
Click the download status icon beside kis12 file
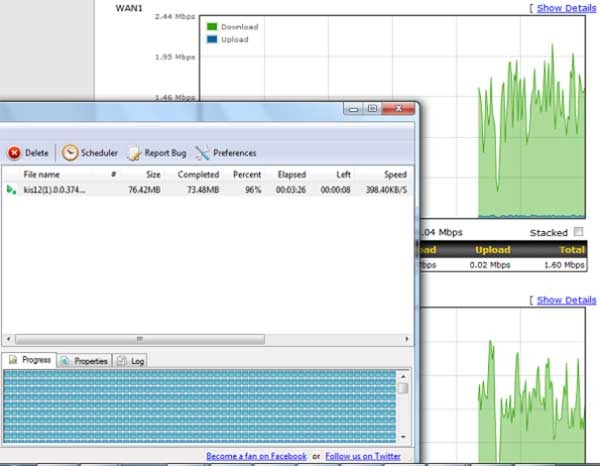(11, 189)
